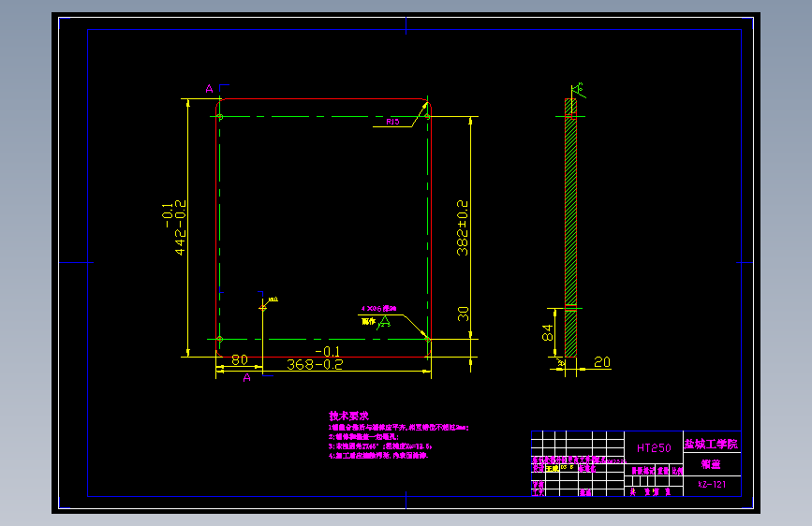Image resolution: width=812 pixels, height=526 pixels.
Task: Click the 4×Φ6 hole callout text
Action: click(x=378, y=309)
